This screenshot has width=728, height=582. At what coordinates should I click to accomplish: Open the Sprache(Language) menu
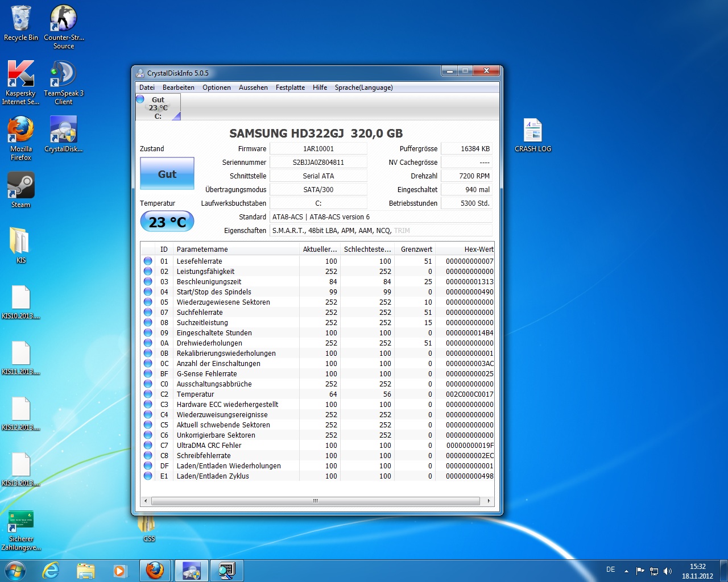point(363,88)
